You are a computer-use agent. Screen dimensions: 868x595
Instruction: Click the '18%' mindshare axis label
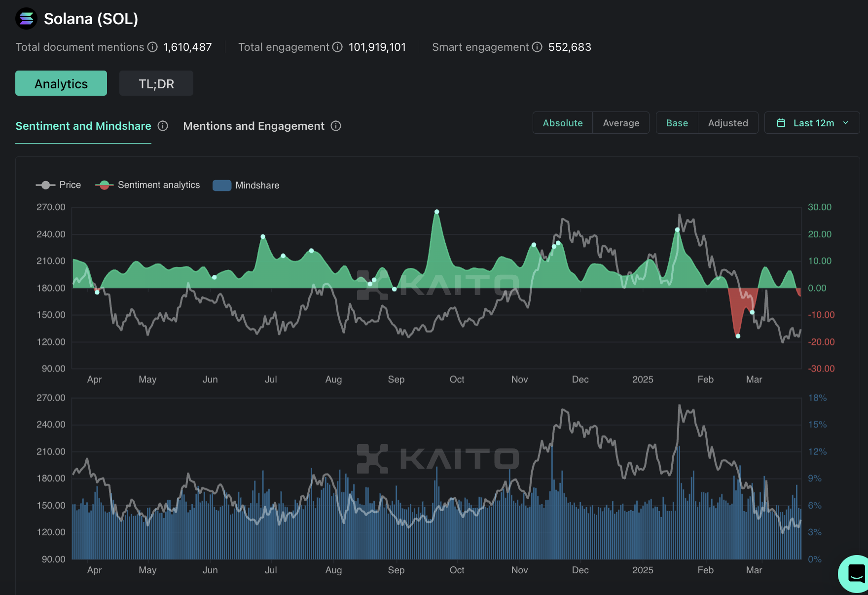point(817,398)
